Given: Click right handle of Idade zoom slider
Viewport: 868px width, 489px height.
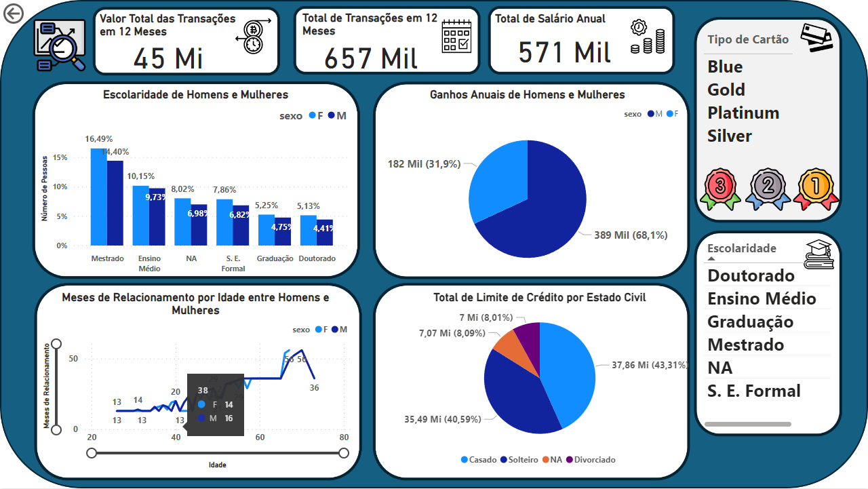Looking at the screenshot, I should click(344, 453).
